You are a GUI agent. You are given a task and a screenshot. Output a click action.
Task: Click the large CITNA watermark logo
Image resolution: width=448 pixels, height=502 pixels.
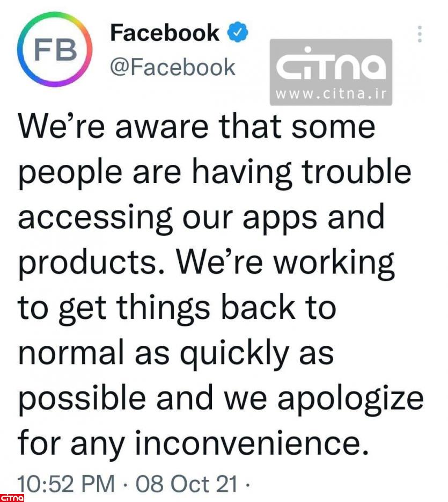pos(331,66)
